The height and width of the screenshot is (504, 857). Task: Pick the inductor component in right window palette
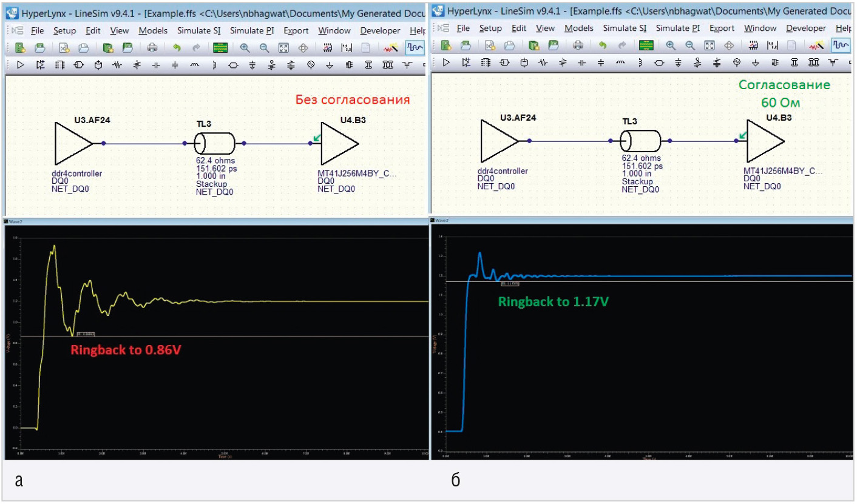[x=620, y=61]
